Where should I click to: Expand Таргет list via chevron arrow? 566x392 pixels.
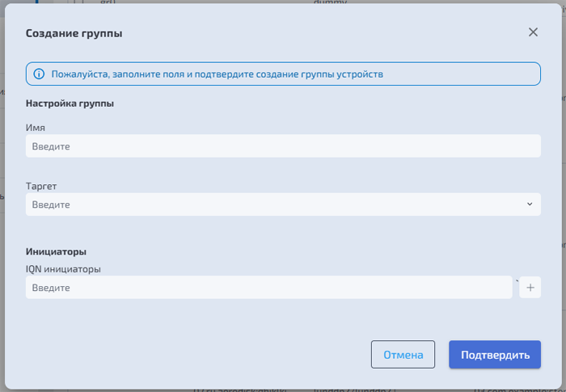click(530, 204)
